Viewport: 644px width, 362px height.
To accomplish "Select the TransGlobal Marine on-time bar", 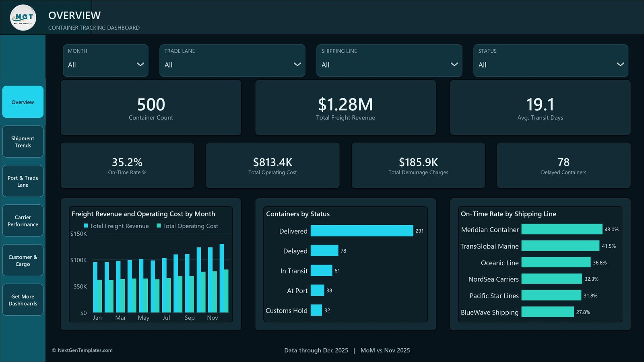I will (560, 246).
